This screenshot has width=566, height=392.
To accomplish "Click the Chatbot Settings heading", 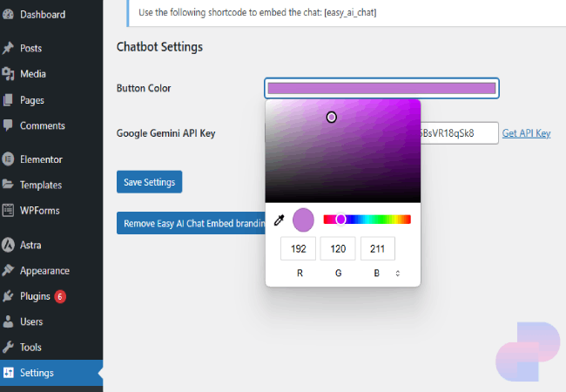I will click(159, 47).
